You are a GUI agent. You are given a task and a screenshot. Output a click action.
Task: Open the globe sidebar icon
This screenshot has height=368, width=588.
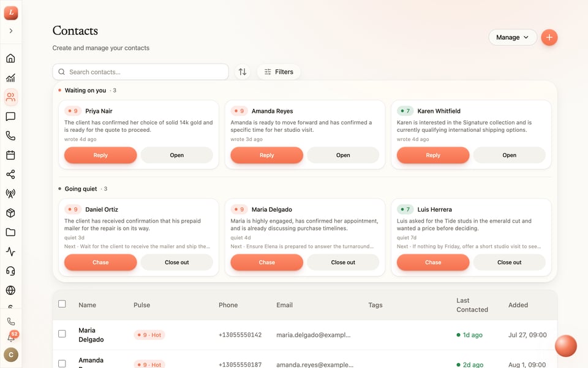10,290
